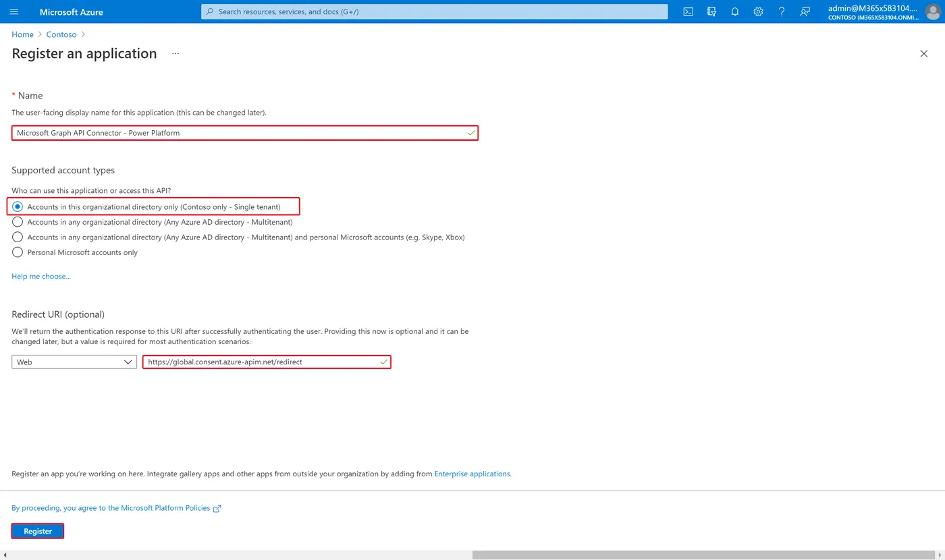Click the Microsoft Azure logo text
The image size is (945, 560).
tap(72, 11)
